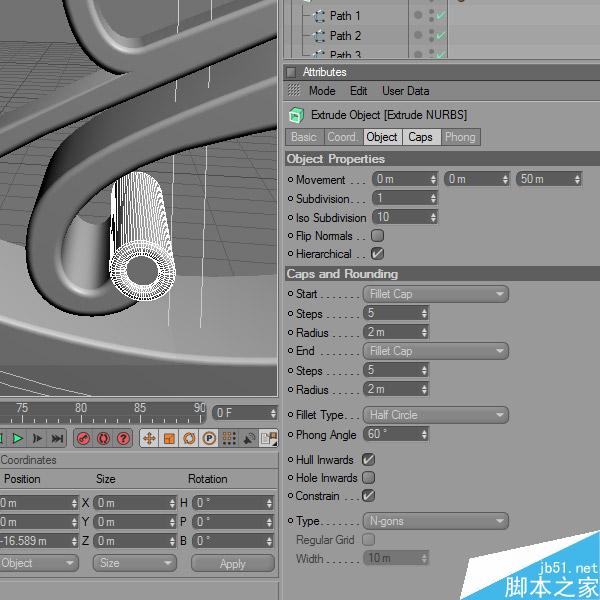Click the Iso Subdivision field showing 10

(405, 217)
